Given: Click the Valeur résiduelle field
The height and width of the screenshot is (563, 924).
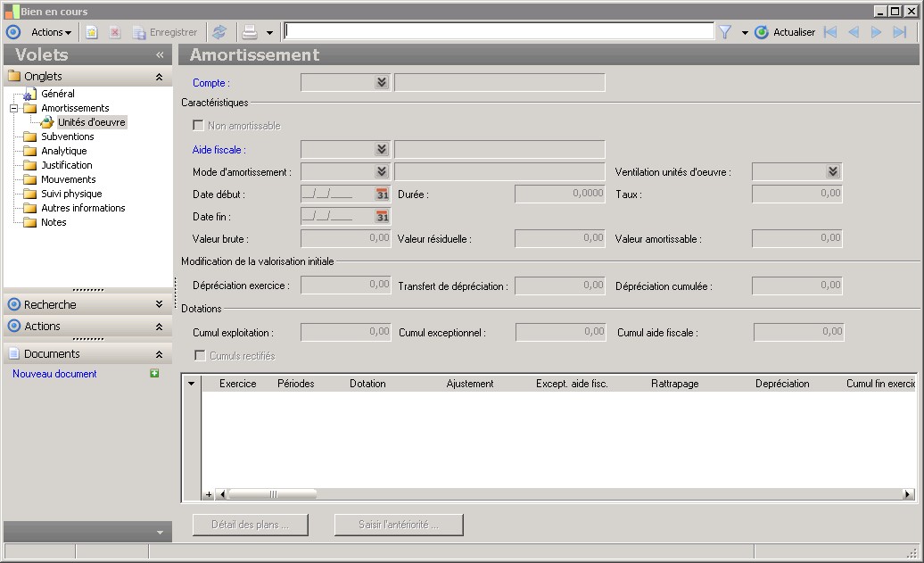Looking at the screenshot, I should click(560, 238).
